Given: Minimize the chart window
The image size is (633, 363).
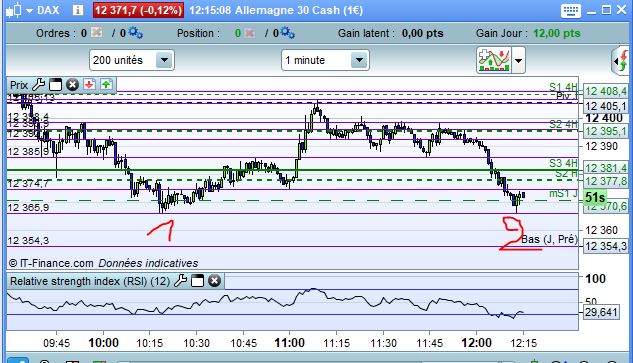Looking at the screenshot, I should click(x=591, y=12).
